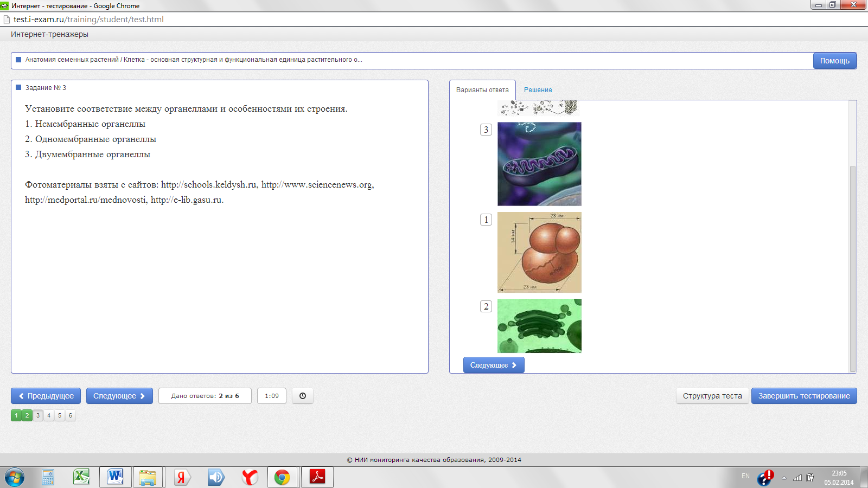Open Adobe Reader from the taskbar
This screenshot has width=868, height=488.
pyautogui.click(x=317, y=477)
